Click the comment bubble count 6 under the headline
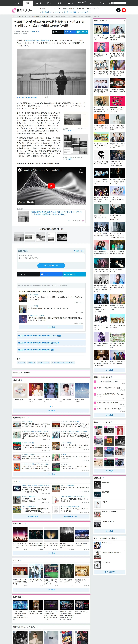 pos(37,31)
